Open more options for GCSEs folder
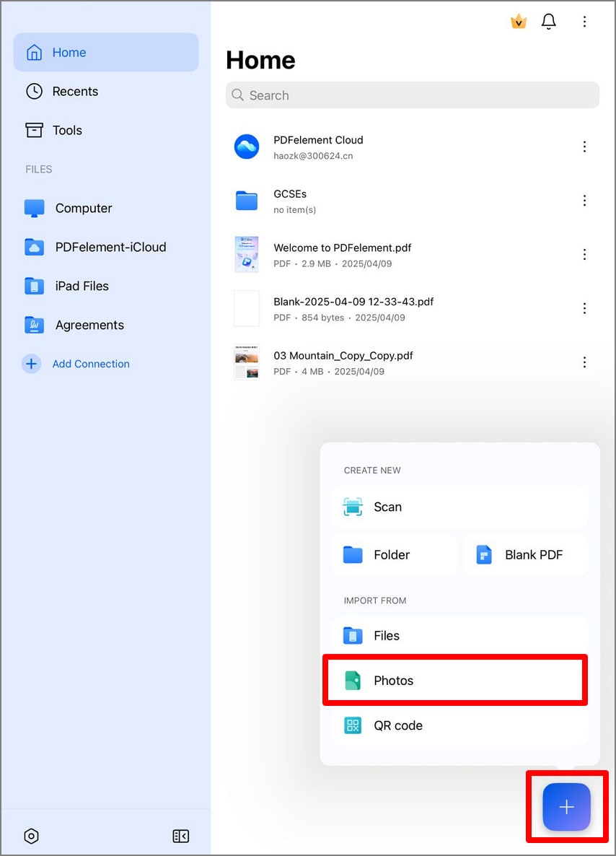This screenshot has width=616, height=856. (584, 201)
